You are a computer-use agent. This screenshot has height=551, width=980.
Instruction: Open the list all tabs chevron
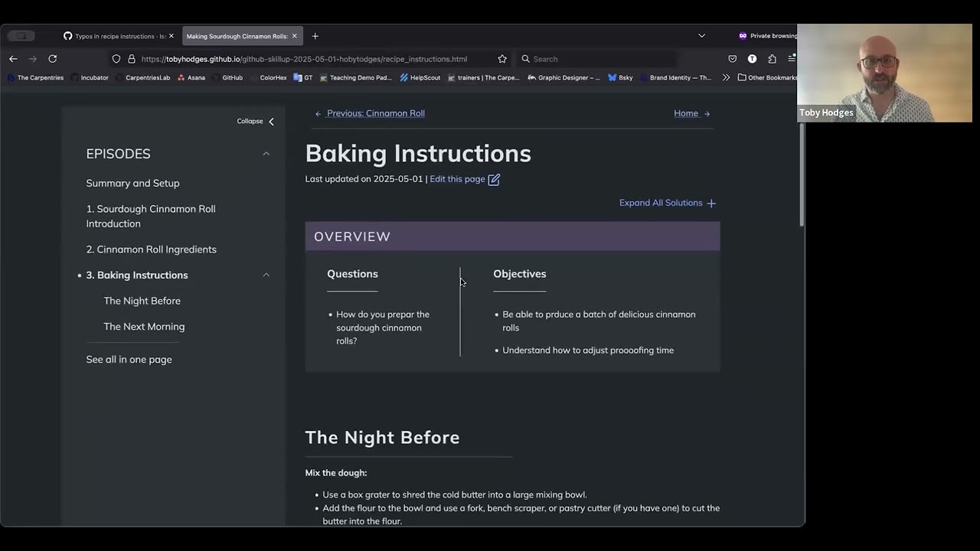(701, 36)
